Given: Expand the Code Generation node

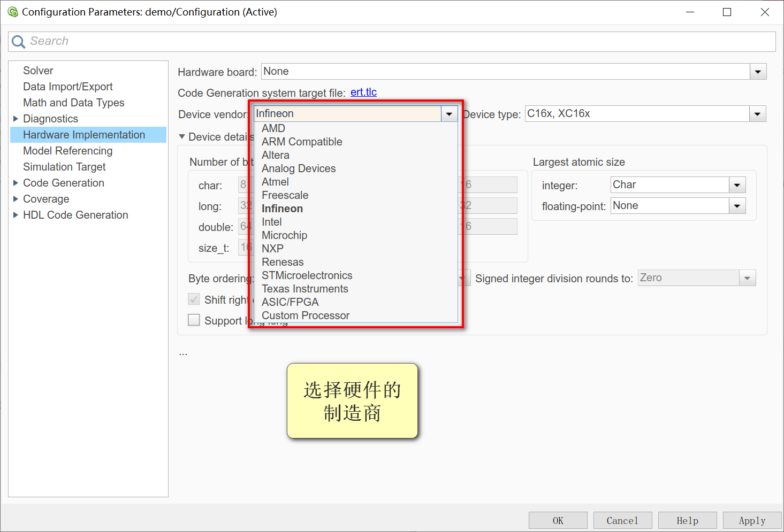Looking at the screenshot, I should coord(16,183).
